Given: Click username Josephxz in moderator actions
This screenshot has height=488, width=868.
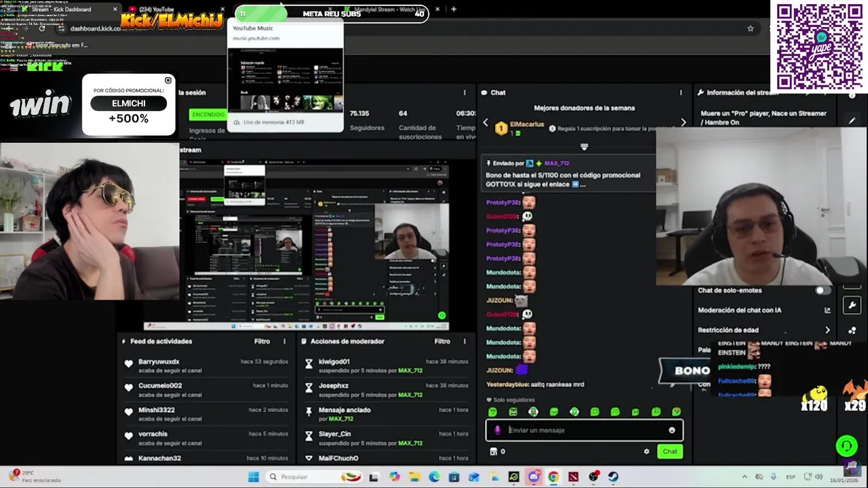Looking at the screenshot, I should click(334, 386).
